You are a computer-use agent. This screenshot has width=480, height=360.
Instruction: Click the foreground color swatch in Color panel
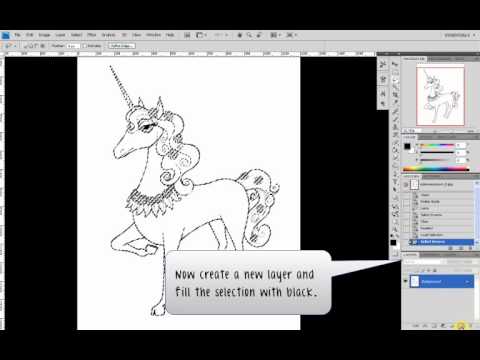407,146
